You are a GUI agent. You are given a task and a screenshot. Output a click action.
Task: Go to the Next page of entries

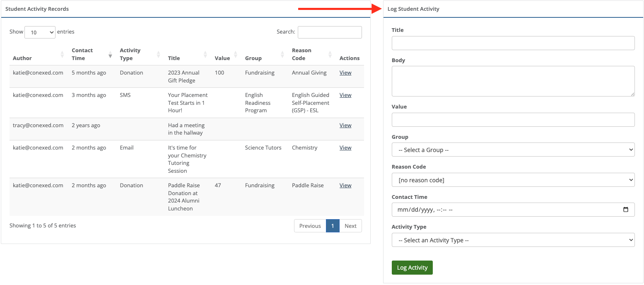350,226
